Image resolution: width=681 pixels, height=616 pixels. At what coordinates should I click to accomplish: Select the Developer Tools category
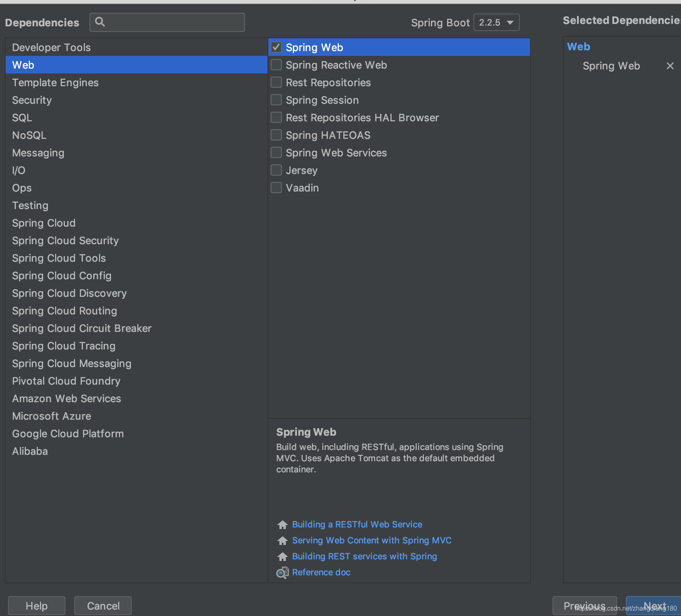[136, 47]
